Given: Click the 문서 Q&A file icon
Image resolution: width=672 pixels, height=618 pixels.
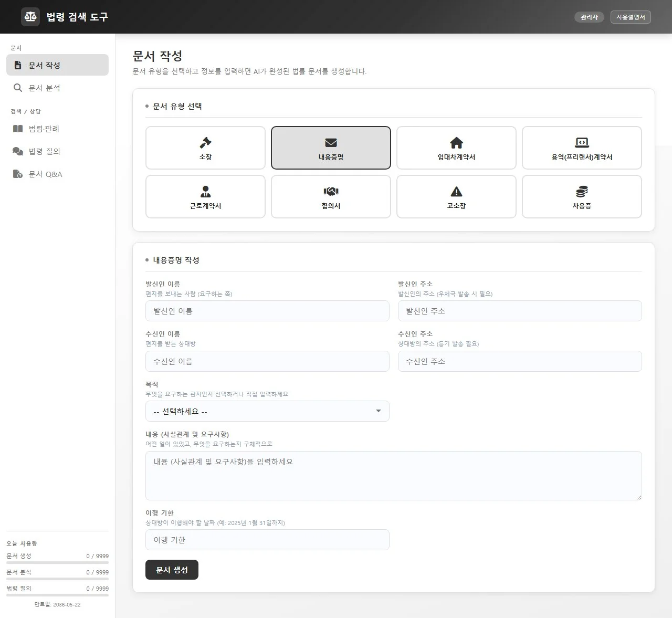Looking at the screenshot, I should click(18, 174).
